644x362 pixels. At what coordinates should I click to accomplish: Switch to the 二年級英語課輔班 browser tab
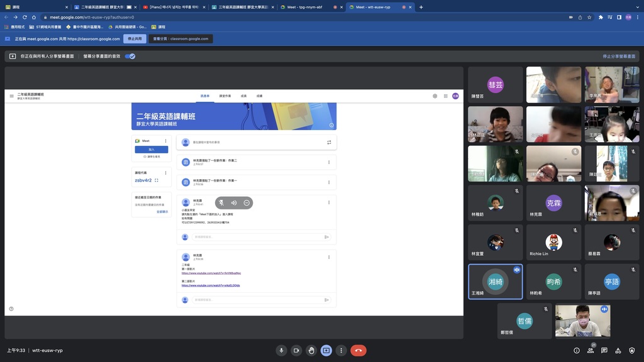[x=104, y=7]
